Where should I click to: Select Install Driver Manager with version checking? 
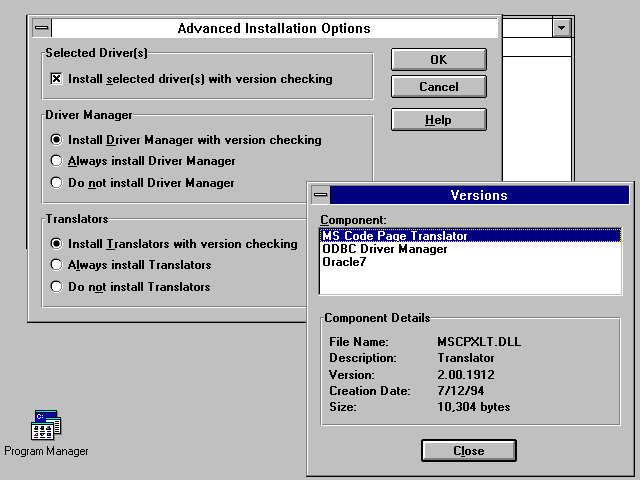click(x=56, y=140)
